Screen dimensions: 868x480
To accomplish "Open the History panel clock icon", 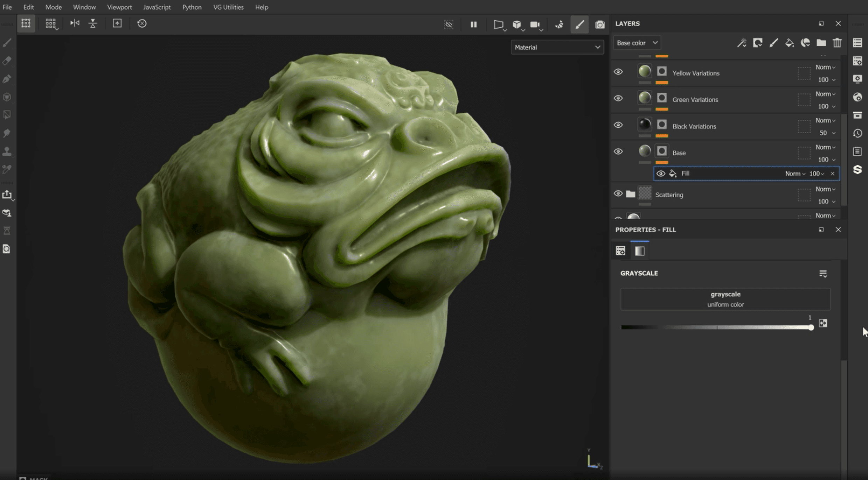I will (x=857, y=133).
